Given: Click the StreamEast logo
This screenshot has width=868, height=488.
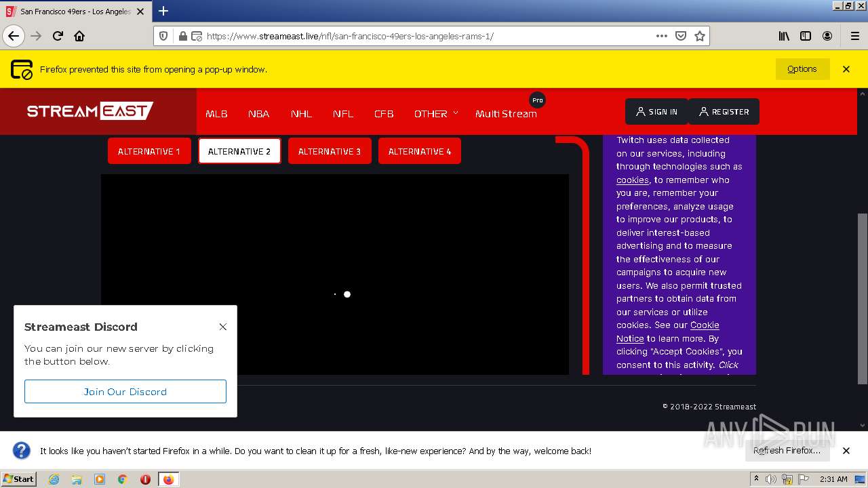Looking at the screenshot, I should click(x=90, y=110).
